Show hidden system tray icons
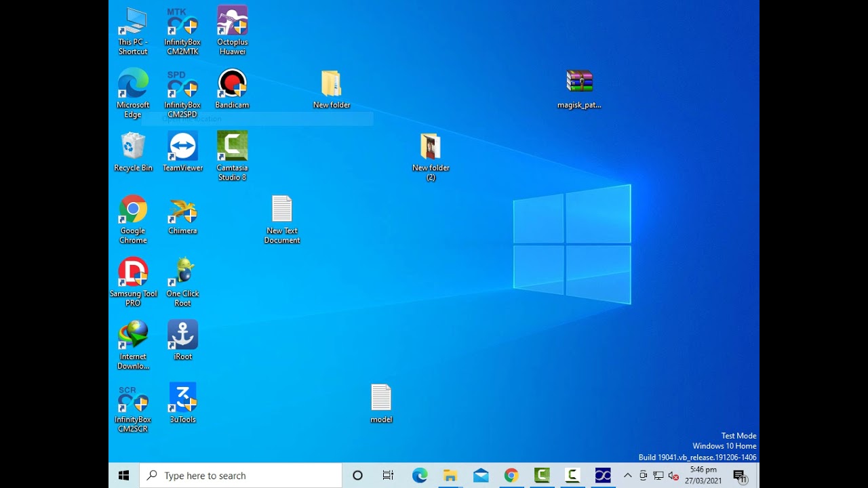This screenshot has width=868, height=488. tap(627, 476)
